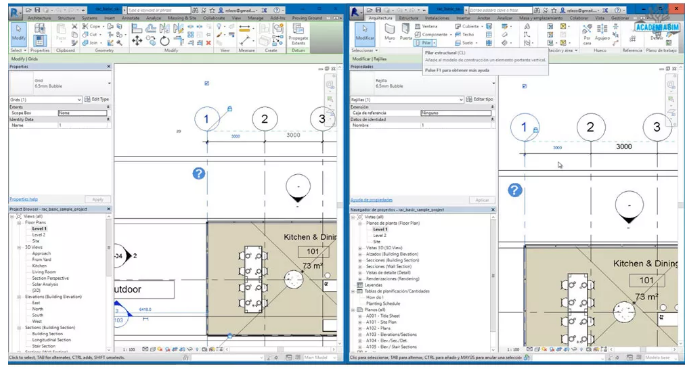Click the red Delete X icon in Modify panel
This screenshot has height=369, width=692.
pyautogui.click(x=208, y=43)
